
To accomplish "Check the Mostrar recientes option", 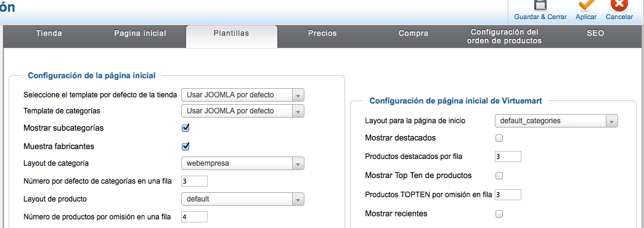I will pyautogui.click(x=499, y=214).
